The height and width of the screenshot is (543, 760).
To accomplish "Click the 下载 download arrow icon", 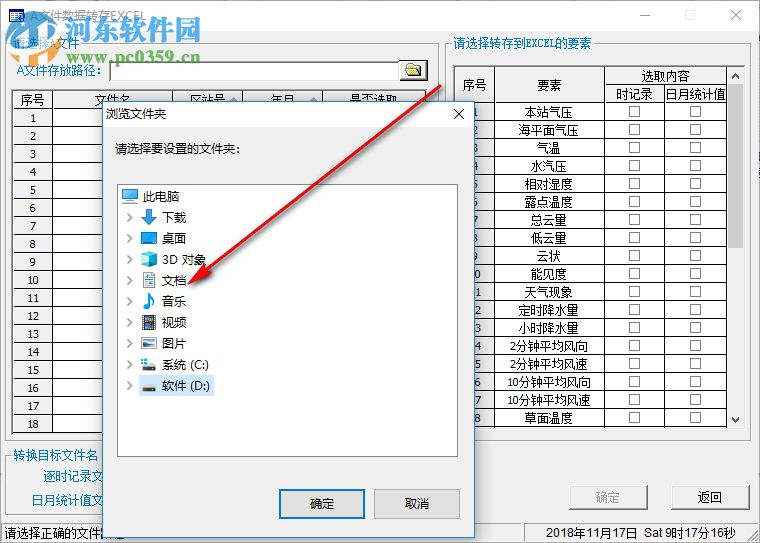I will tap(149, 217).
